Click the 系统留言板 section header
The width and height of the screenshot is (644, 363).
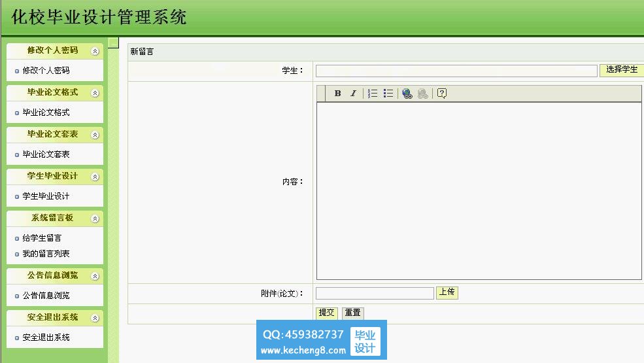tap(55, 218)
